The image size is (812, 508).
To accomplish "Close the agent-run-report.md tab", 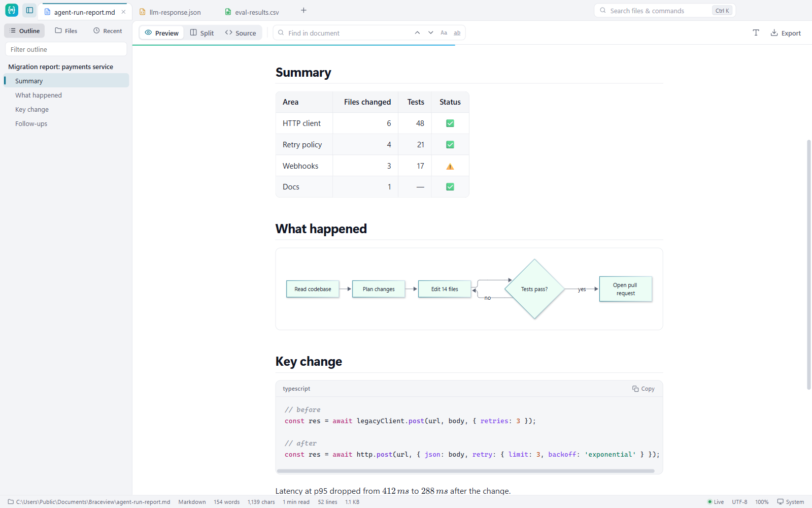I will (x=123, y=12).
